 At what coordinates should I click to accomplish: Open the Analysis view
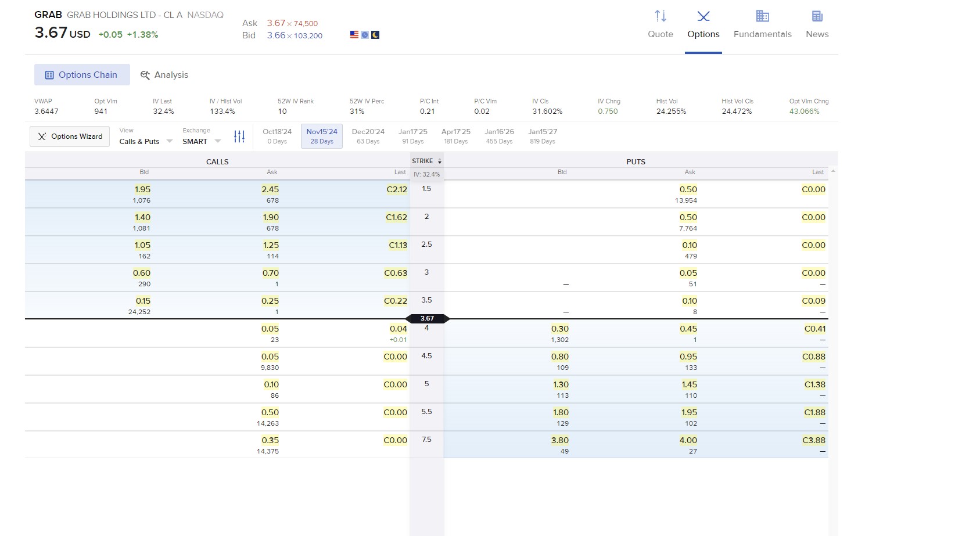point(164,75)
